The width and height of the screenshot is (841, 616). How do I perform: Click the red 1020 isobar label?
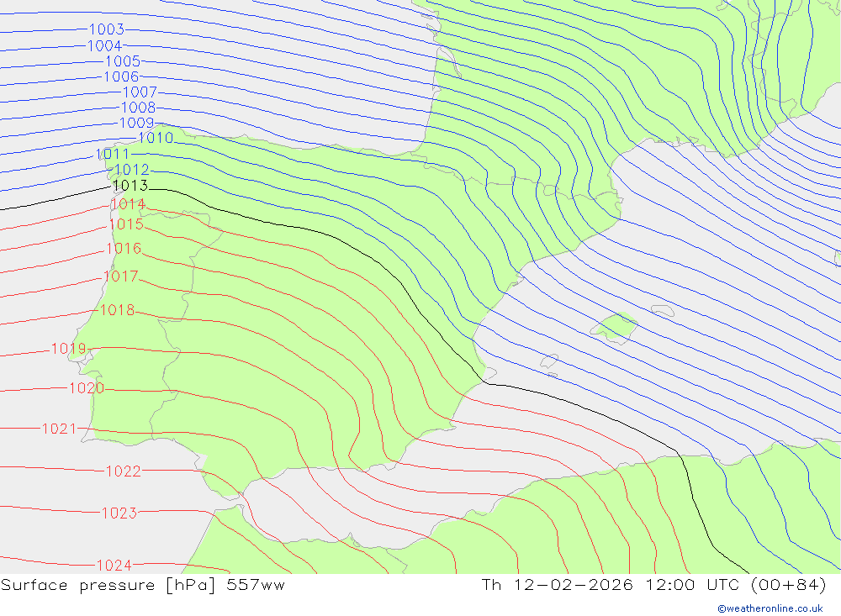(87, 388)
